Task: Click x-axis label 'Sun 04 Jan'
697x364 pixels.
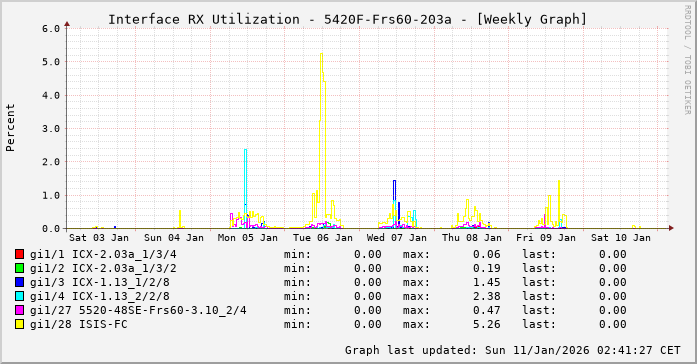Action: pyautogui.click(x=174, y=238)
